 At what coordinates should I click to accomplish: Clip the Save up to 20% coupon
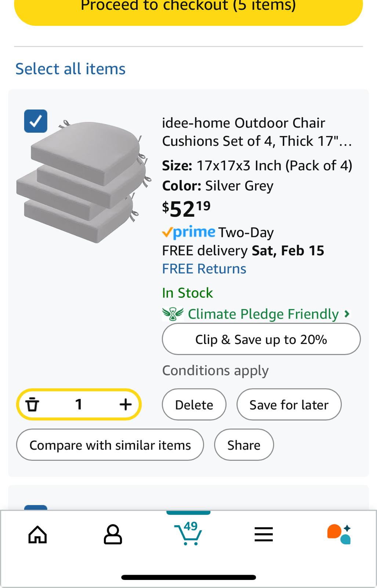pos(261,339)
